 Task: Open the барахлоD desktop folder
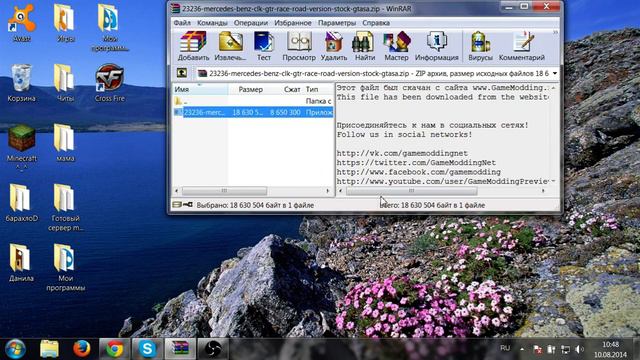pos(22,203)
